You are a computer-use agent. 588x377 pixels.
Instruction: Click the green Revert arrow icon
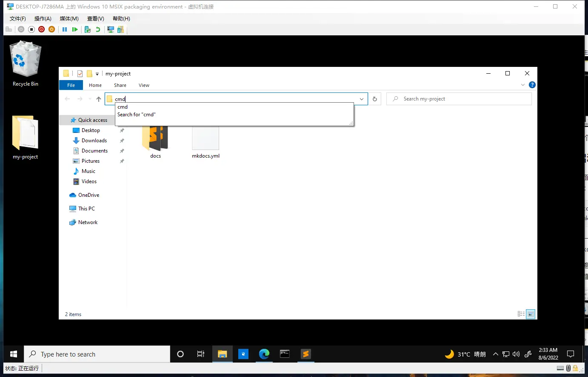[x=98, y=29]
